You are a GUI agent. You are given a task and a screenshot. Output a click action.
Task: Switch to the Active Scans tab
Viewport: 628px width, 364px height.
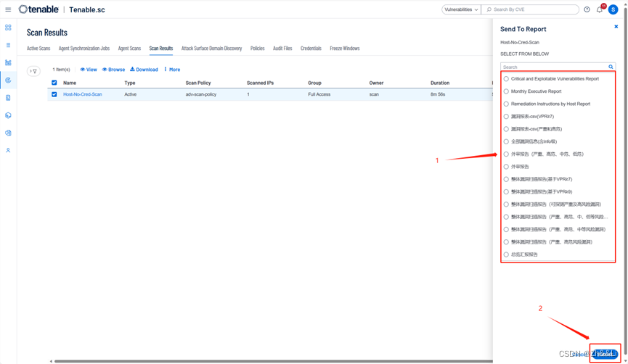click(38, 49)
